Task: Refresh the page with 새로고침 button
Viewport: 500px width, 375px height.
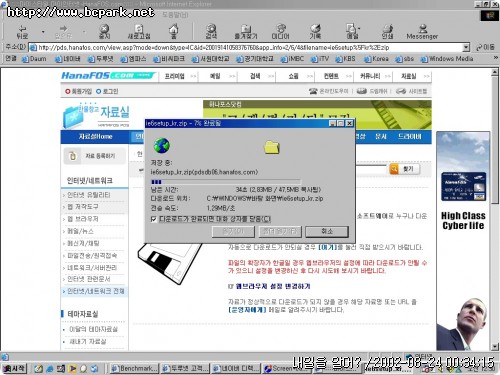Action: coord(139,32)
